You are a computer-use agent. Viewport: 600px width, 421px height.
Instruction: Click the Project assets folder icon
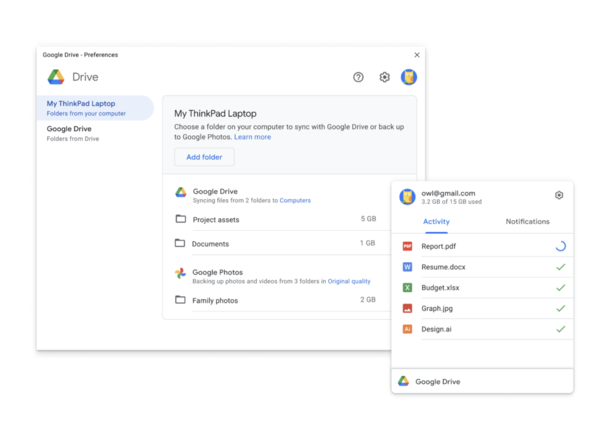pos(181,219)
